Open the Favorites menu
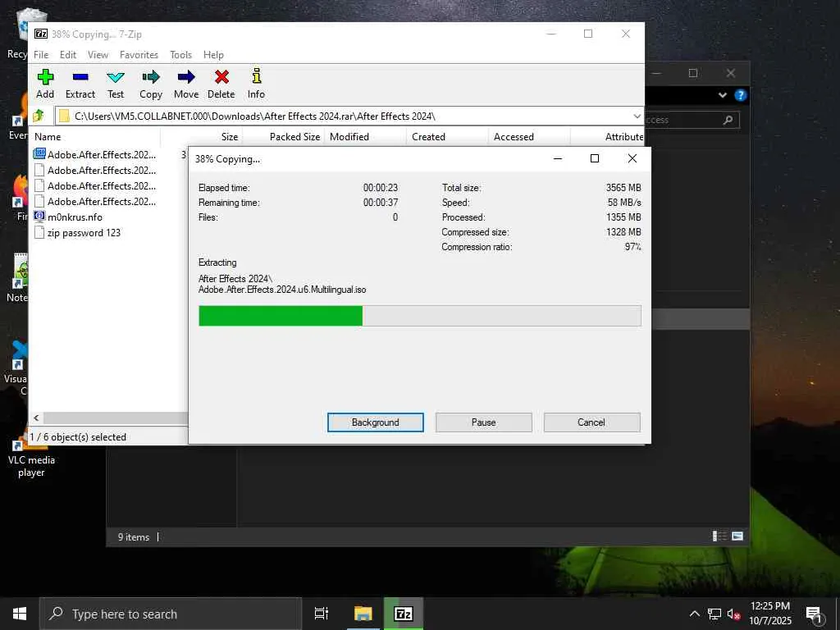This screenshot has width=840, height=630. [139, 55]
